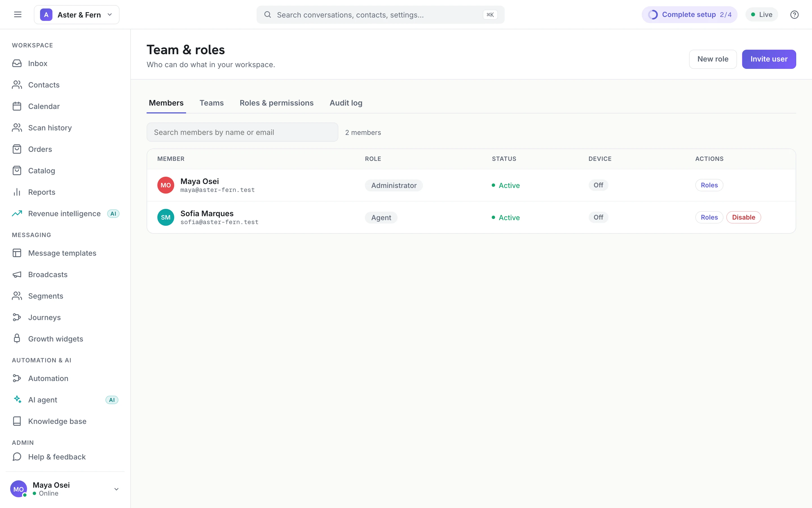Open Broadcasts megaphone icon
Image resolution: width=812 pixels, height=508 pixels.
17,275
